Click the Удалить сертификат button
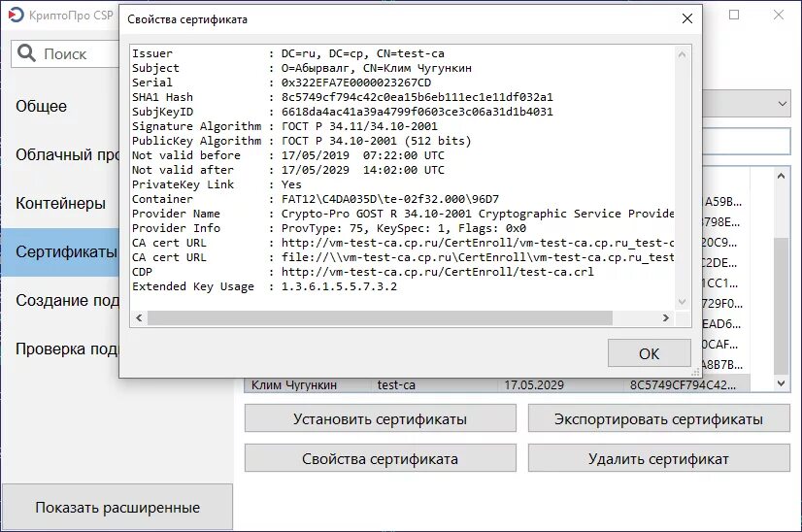Screen dimensions: 802x532 pyautogui.click(x=658, y=458)
